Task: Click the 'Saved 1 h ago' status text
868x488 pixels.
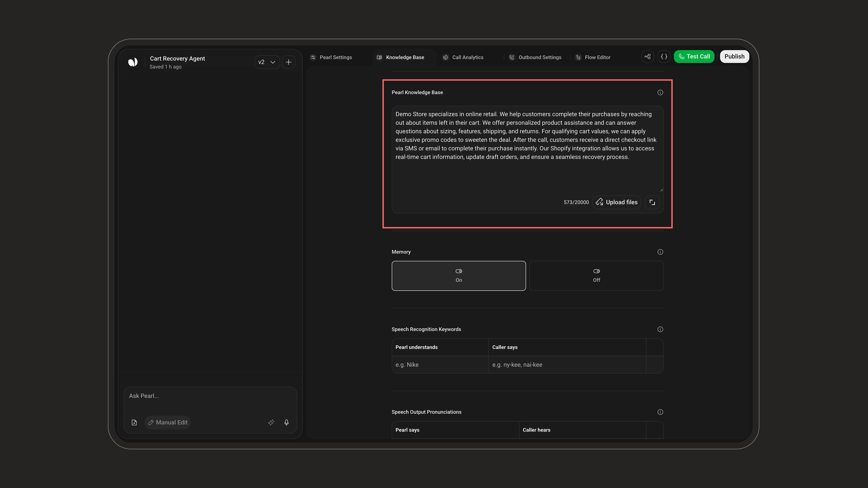Action: click(x=165, y=67)
